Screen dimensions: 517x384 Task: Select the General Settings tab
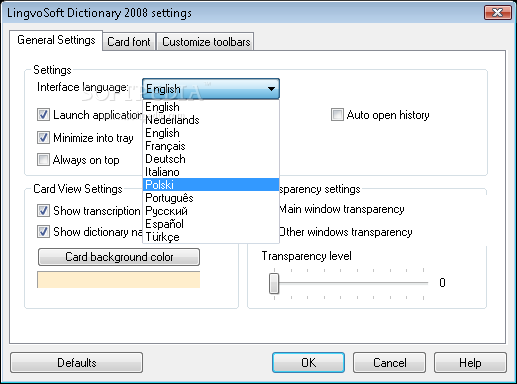(x=56, y=40)
